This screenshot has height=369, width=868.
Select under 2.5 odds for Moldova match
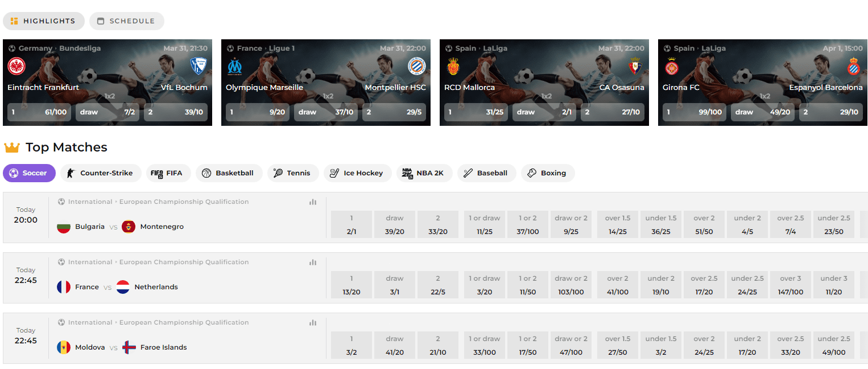click(833, 345)
